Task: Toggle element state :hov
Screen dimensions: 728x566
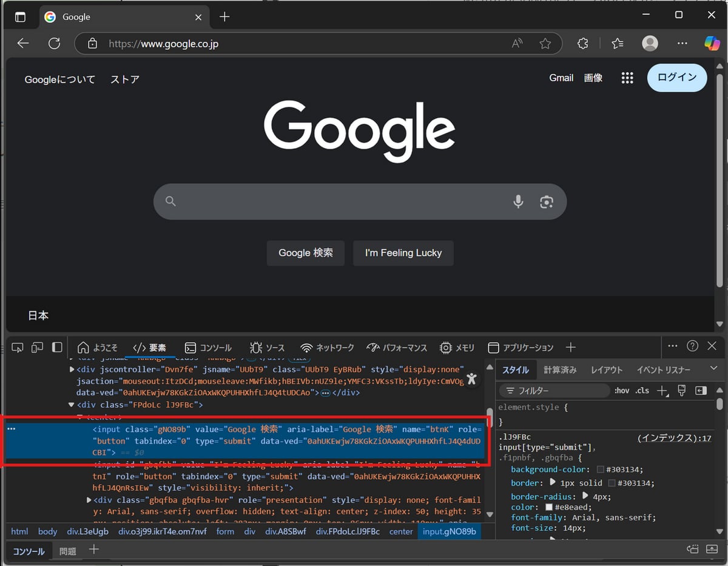Action: point(621,391)
